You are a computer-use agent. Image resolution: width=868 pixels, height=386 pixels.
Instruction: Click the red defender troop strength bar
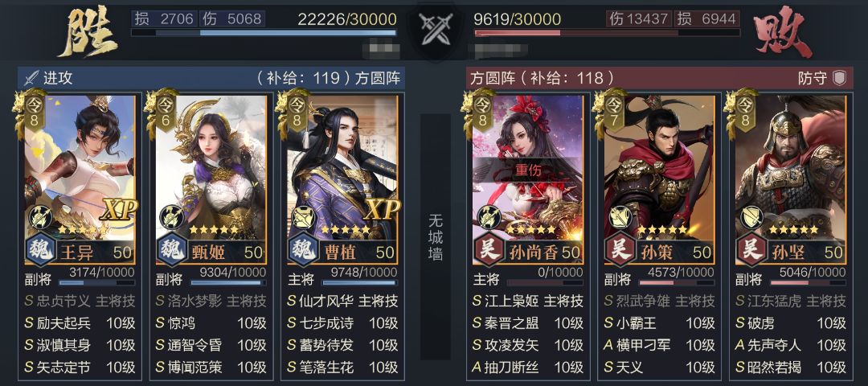pos(607,33)
